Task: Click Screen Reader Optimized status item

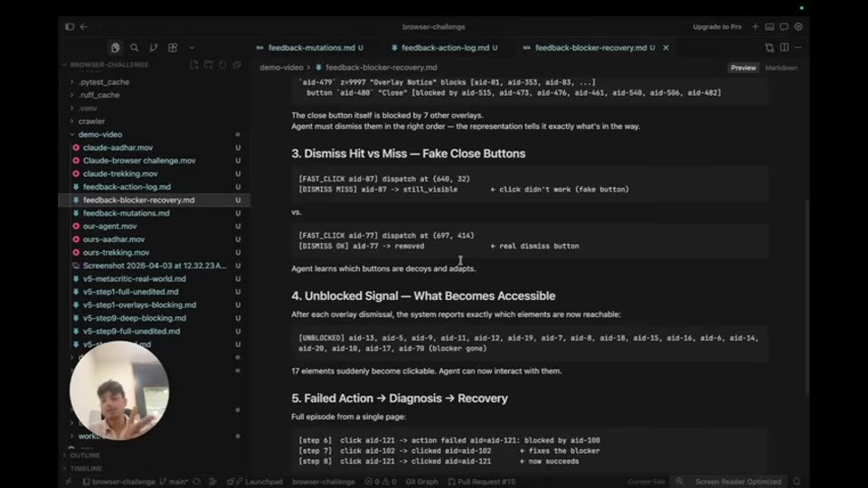Action: pyautogui.click(x=738, y=482)
